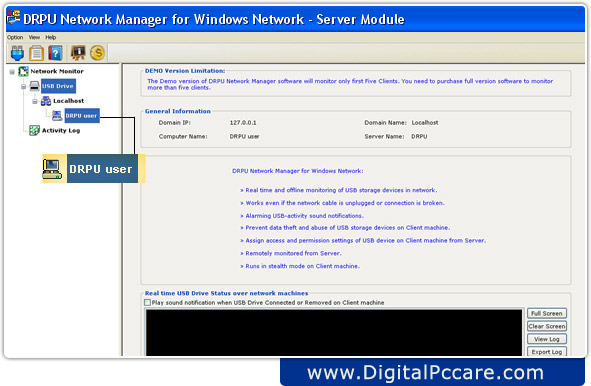Click the View Log button

coord(547,339)
